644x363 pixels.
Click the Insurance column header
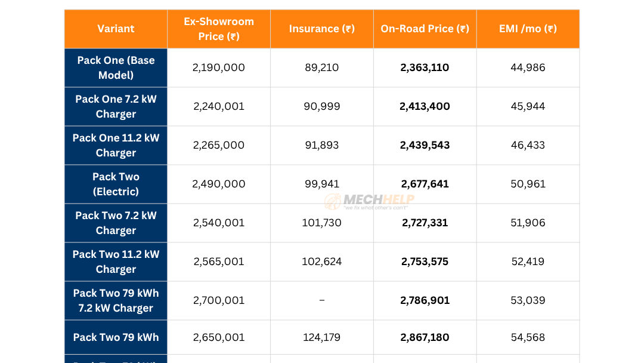(x=322, y=29)
